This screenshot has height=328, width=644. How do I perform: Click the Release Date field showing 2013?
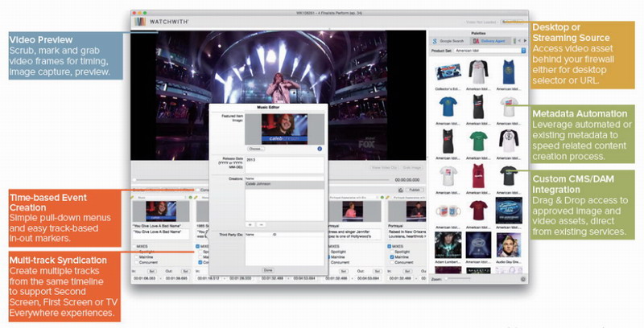pos(284,165)
